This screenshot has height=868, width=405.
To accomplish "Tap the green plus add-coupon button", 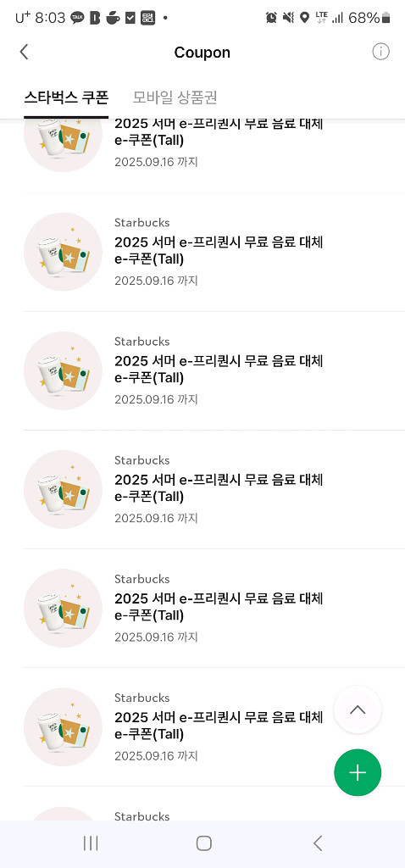I will 358,772.
